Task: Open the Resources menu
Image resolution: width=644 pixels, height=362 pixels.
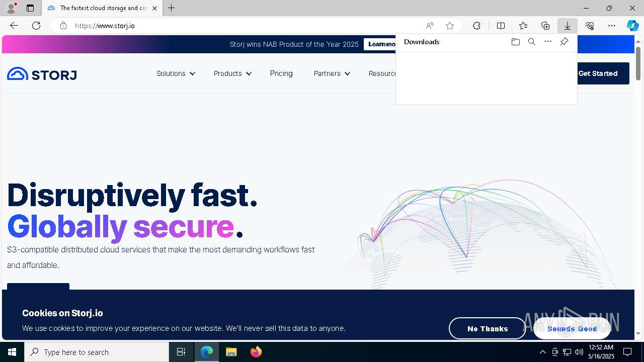Action: (382, 73)
